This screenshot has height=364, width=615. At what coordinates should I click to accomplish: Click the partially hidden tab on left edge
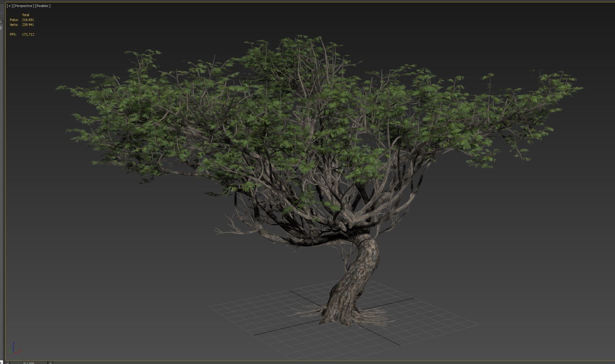coord(1,22)
